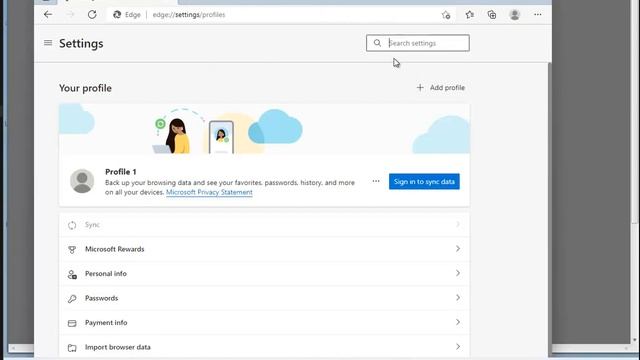Open the Passwords entry
The image size is (640, 360).
(264, 298)
